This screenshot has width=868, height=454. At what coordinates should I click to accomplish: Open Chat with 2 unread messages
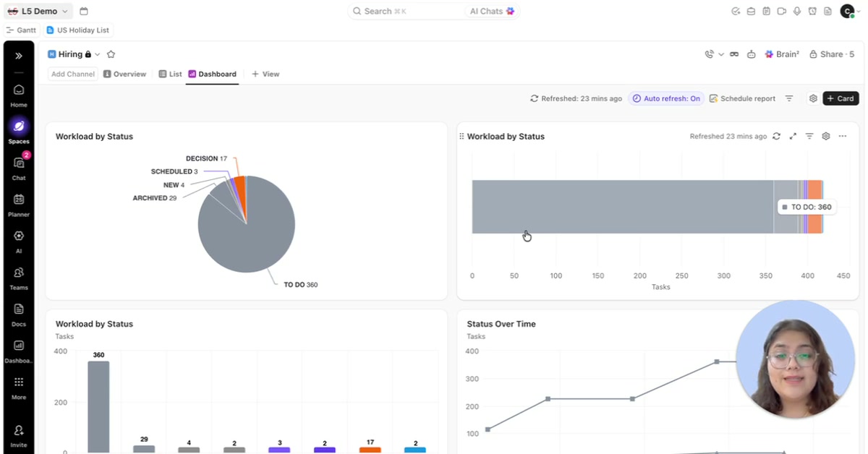point(19,168)
